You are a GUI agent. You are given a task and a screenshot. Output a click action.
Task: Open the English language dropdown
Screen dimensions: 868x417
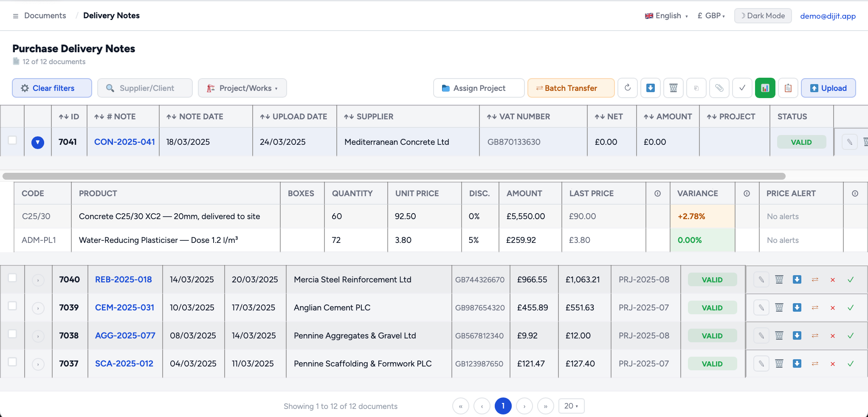click(666, 16)
